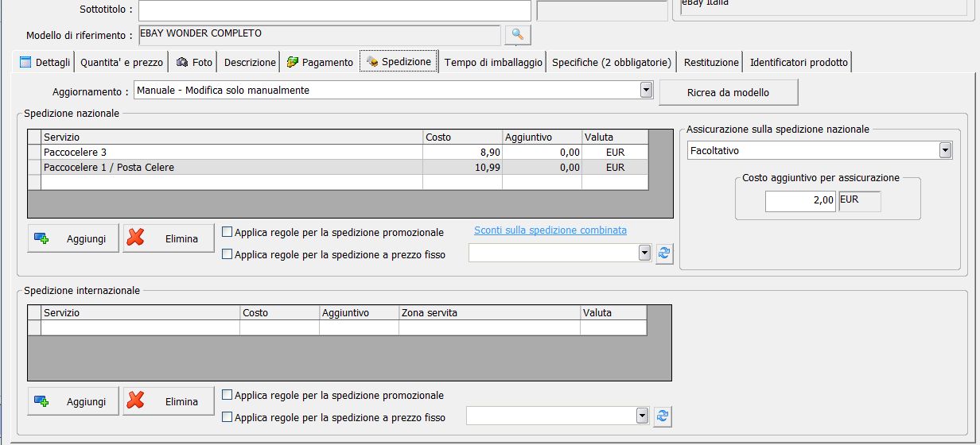Viewport: 980px width, 445px height.
Task: Open the Assicurazione sulla spedizione nazionale dropdown
Action: pyautogui.click(x=945, y=150)
